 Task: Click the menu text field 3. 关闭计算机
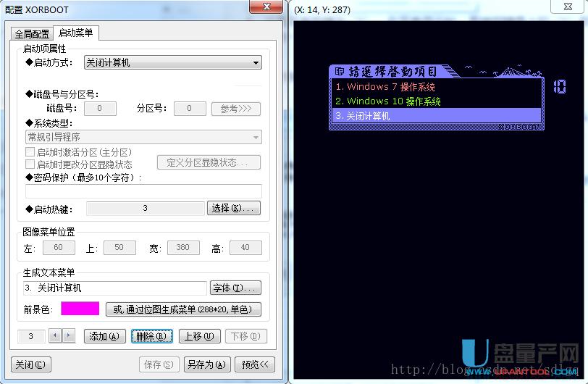click(x=114, y=288)
